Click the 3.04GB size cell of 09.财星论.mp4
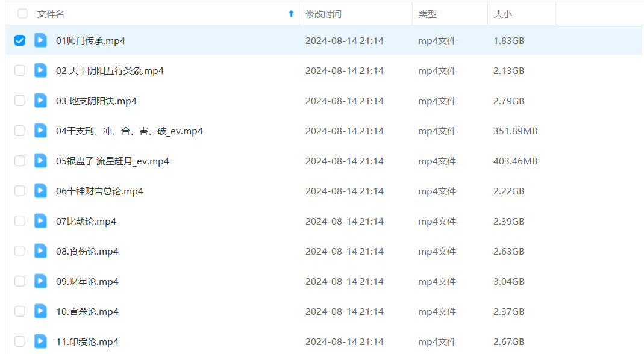Screen dimensions: 644x354 pyautogui.click(x=508, y=281)
